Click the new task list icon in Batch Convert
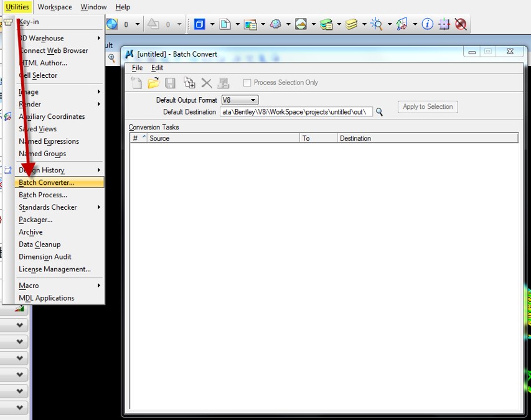Image resolution: width=531 pixels, height=420 pixels. coord(136,82)
